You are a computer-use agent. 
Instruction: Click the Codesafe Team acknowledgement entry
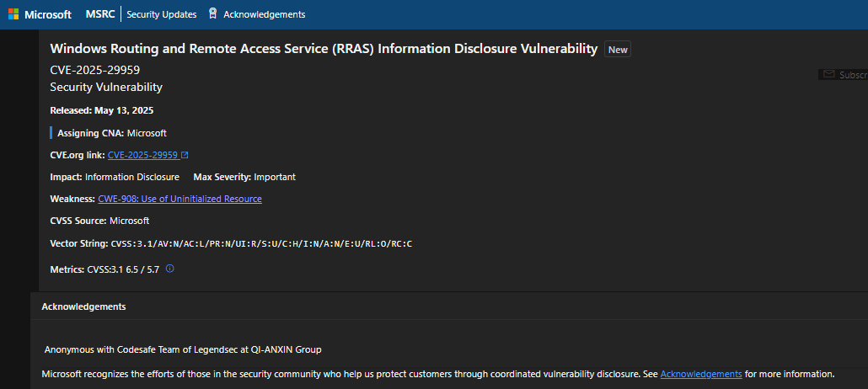(x=183, y=349)
